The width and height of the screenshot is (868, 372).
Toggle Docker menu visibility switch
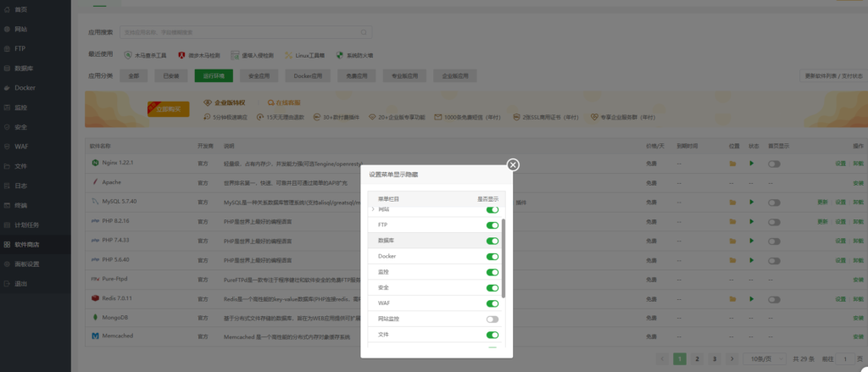(x=492, y=257)
